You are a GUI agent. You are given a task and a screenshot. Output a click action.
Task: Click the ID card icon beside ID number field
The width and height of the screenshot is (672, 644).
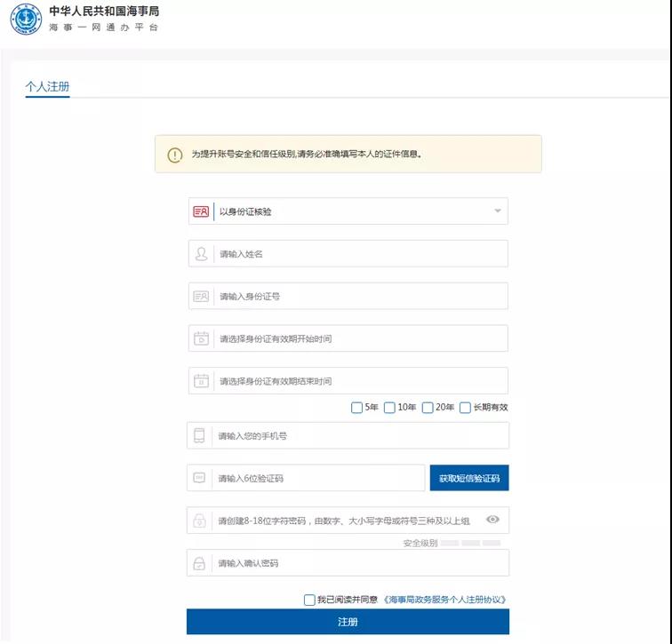[x=201, y=297]
